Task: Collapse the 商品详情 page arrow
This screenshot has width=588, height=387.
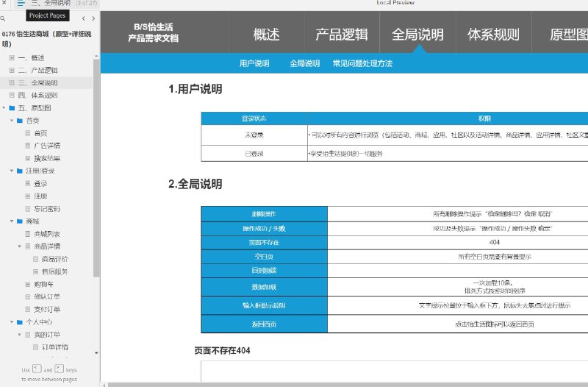Action: tap(20, 246)
